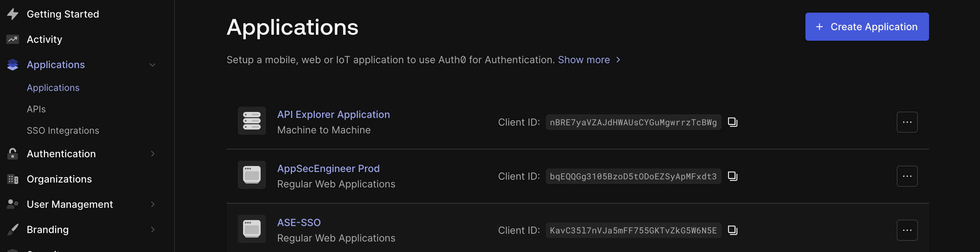
Task: Click the User Management people icon
Action: (x=13, y=204)
